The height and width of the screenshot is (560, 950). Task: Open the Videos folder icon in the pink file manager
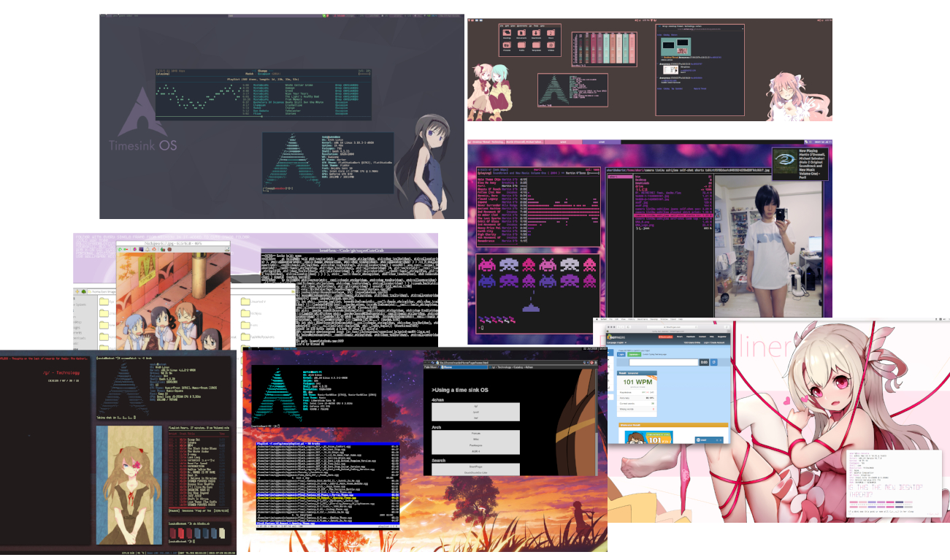(551, 45)
